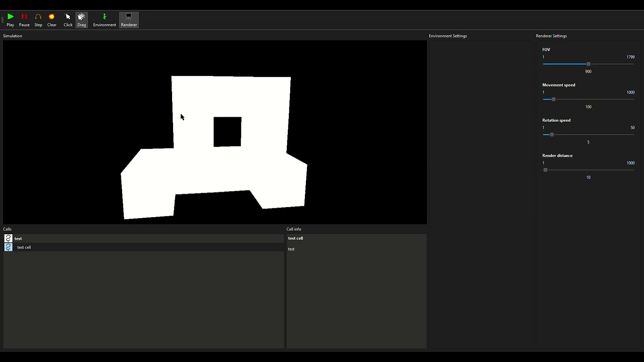The height and width of the screenshot is (362, 644).
Task: Click the FOV maximum label 1799
Action: pyautogui.click(x=630, y=57)
